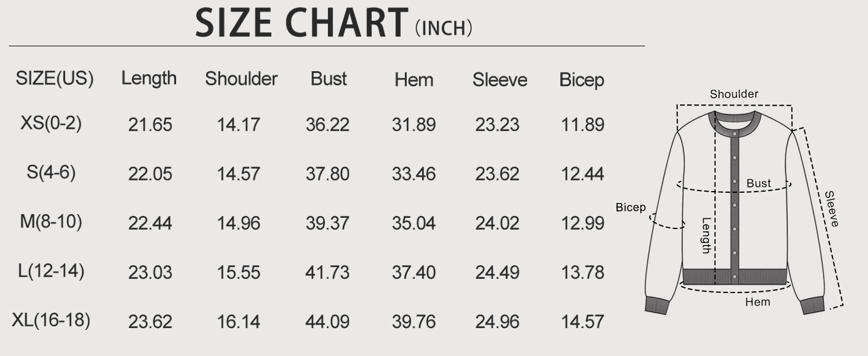Select the XS(0-2) size row label

tap(51, 124)
